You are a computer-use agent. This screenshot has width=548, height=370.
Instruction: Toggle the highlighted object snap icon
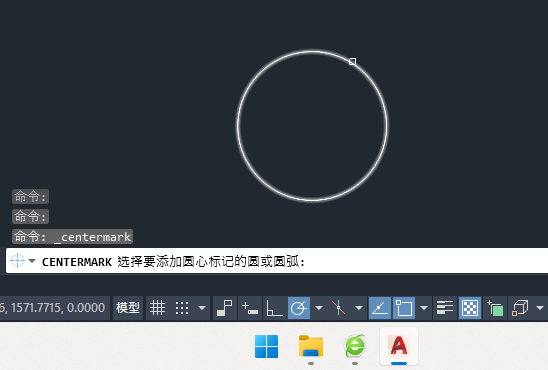click(x=404, y=308)
